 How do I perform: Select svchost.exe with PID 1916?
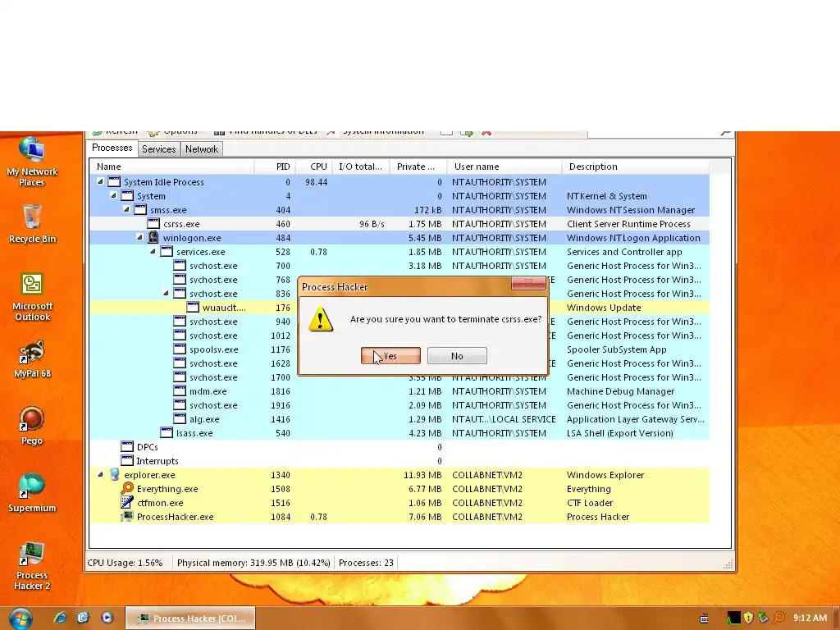[399, 405]
